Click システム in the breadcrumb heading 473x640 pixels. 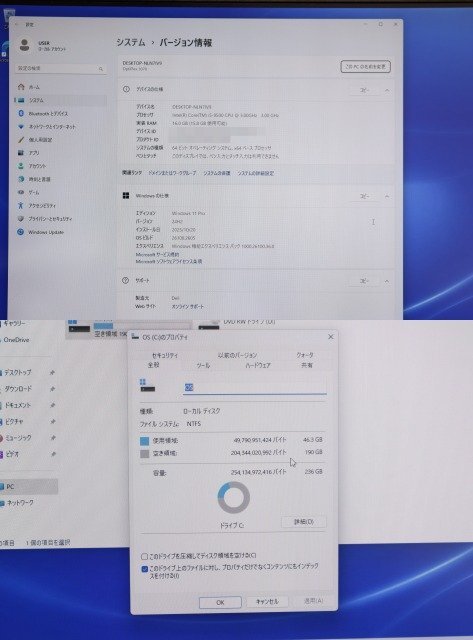pos(131,42)
